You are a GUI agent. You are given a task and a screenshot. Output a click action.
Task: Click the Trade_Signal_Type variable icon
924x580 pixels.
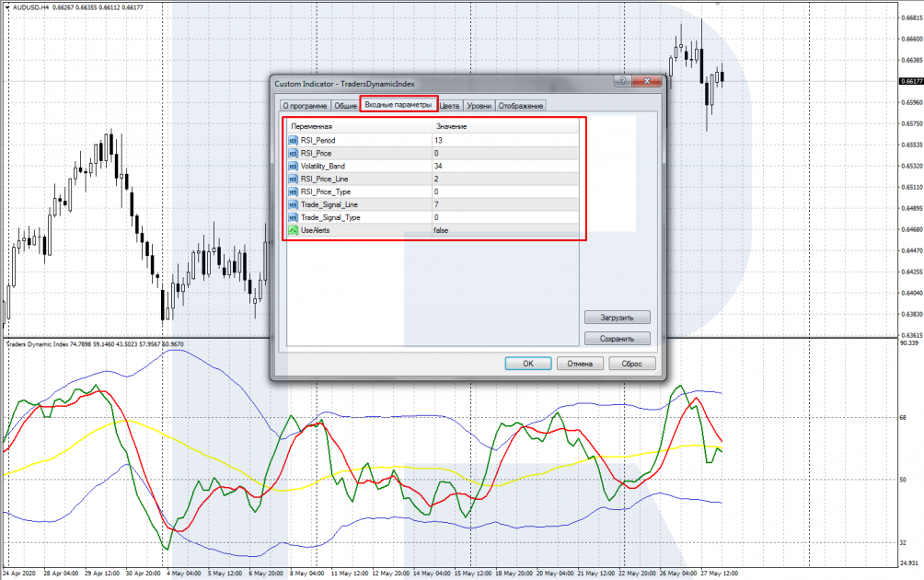click(x=293, y=217)
